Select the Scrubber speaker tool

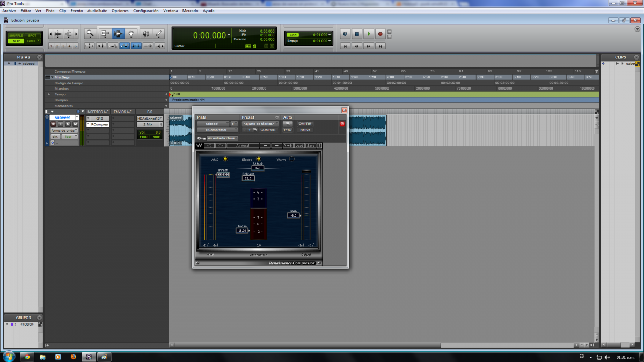click(x=145, y=34)
